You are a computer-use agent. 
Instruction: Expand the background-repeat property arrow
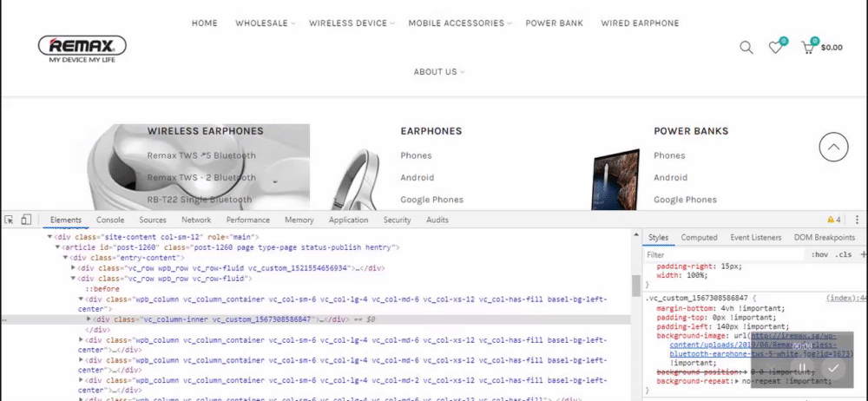[737, 381]
